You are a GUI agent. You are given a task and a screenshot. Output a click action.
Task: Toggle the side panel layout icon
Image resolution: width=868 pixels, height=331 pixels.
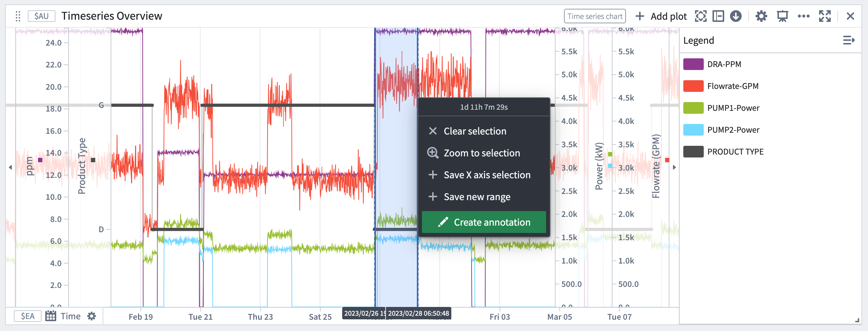click(718, 16)
